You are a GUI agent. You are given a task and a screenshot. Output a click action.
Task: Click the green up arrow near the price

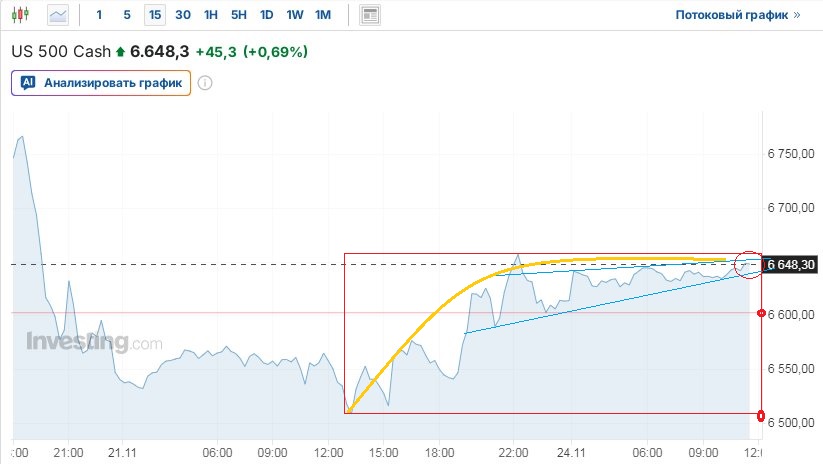coord(121,51)
